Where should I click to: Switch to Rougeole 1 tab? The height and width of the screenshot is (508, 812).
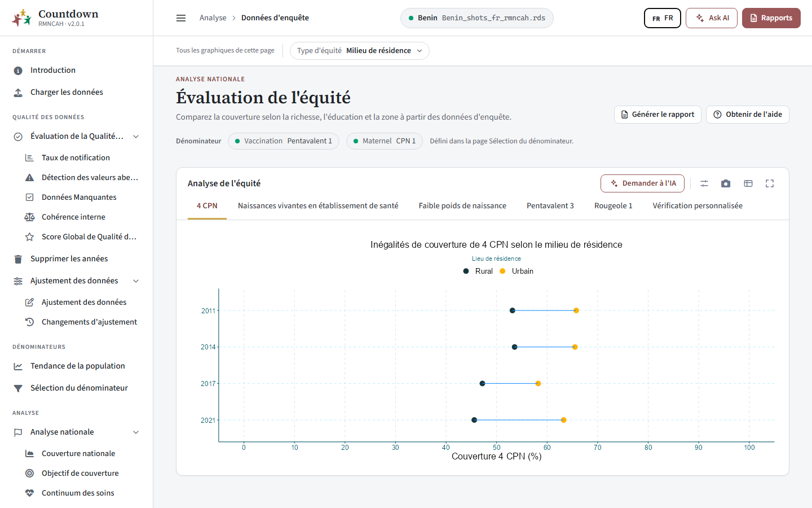click(x=614, y=206)
